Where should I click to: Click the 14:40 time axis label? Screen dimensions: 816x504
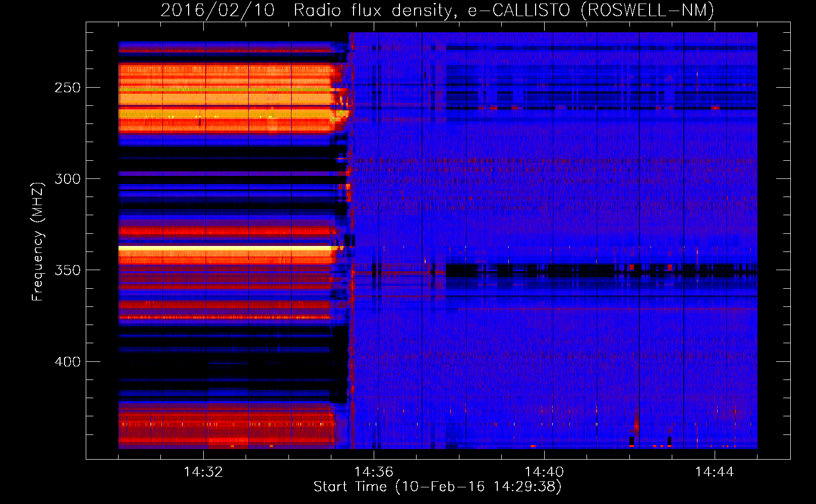click(x=544, y=472)
